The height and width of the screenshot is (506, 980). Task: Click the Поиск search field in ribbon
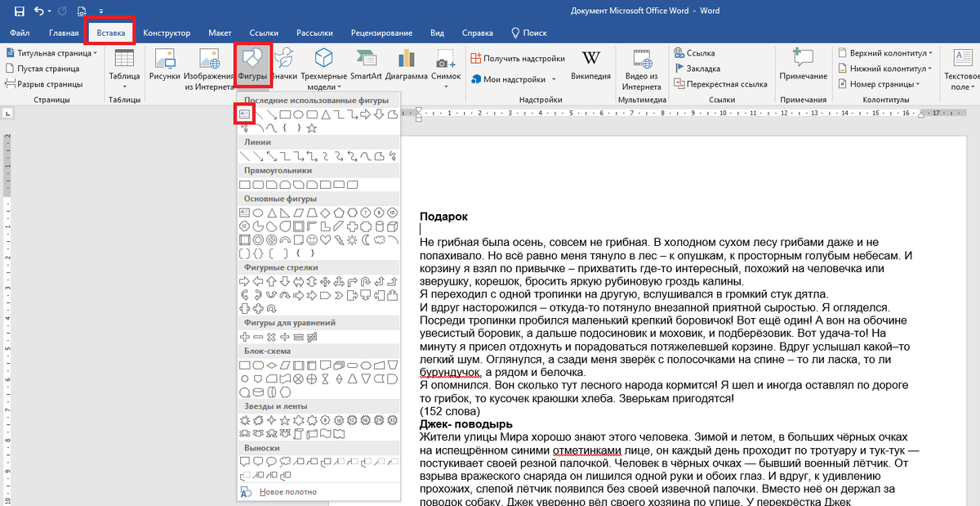pyautogui.click(x=529, y=33)
